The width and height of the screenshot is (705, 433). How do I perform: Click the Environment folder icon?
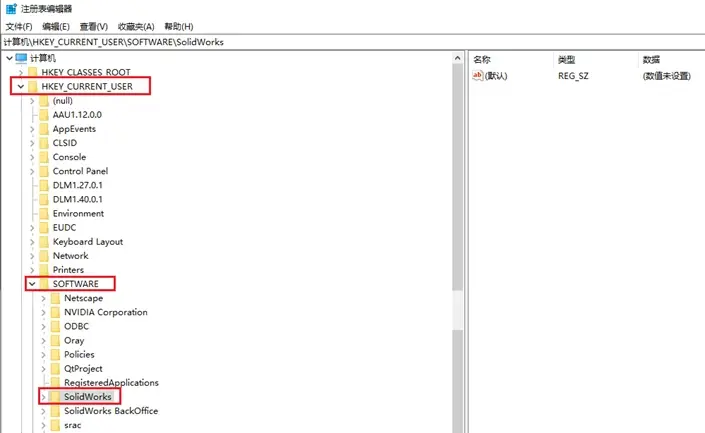tap(44, 214)
